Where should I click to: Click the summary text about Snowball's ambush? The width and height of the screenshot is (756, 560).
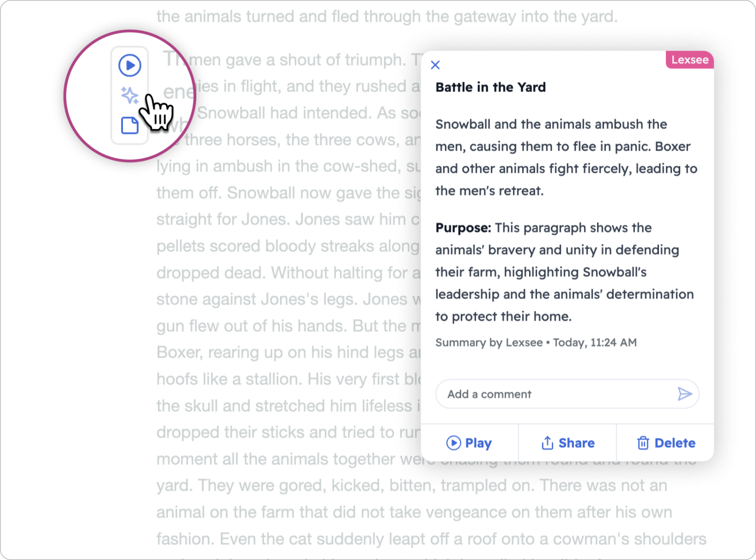click(x=566, y=157)
